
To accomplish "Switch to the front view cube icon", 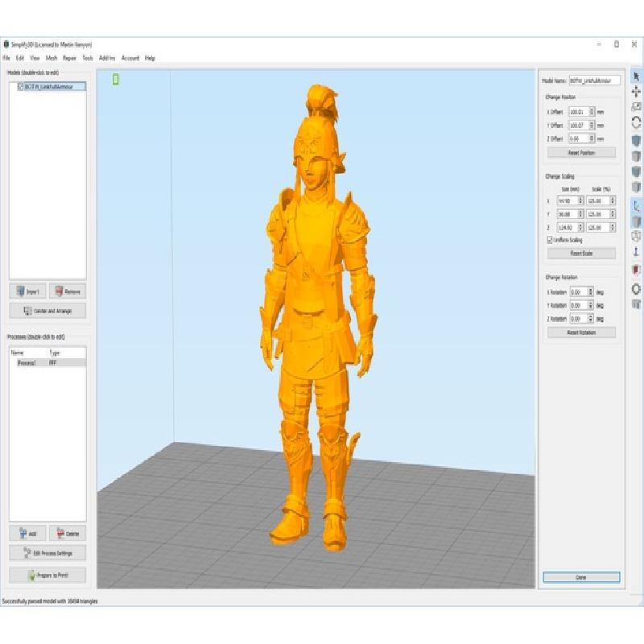I will click(x=636, y=171).
